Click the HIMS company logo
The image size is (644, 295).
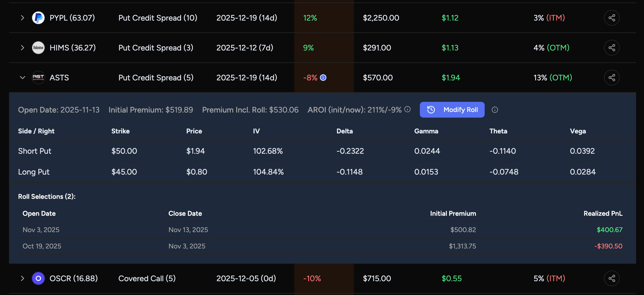pyautogui.click(x=38, y=48)
